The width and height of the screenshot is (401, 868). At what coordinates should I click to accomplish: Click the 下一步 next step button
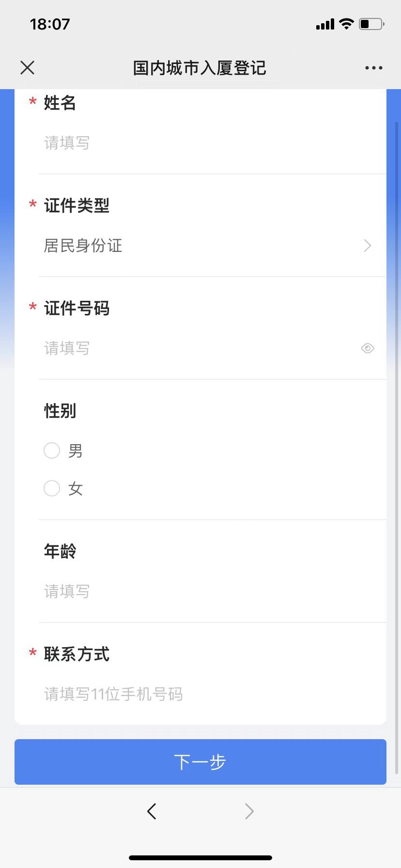(x=200, y=762)
